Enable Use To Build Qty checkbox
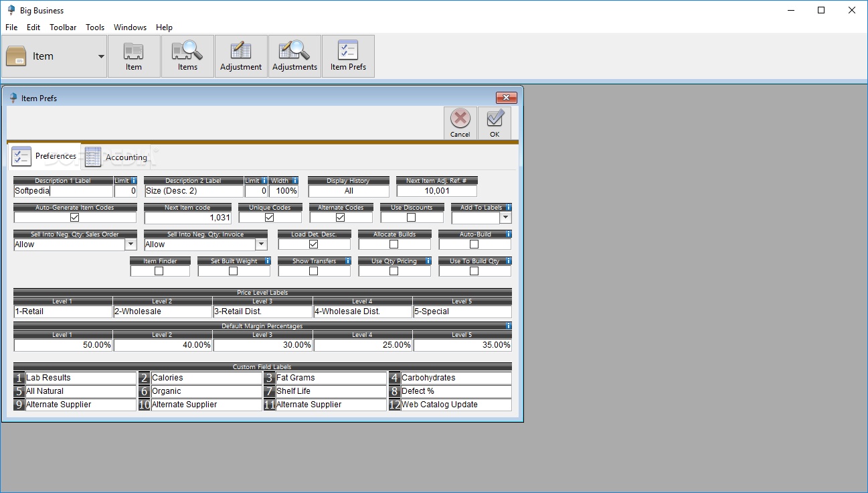This screenshot has height=493, width=868. [x=474, y=271]
